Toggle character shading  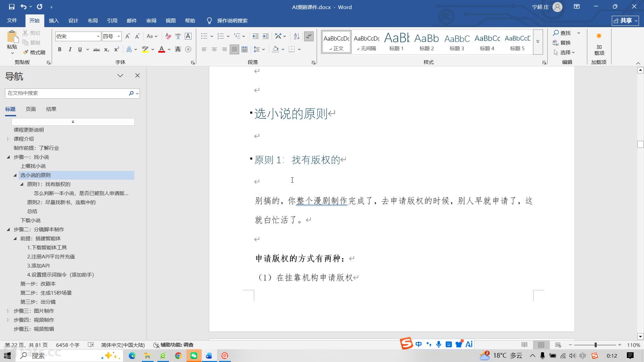click(x=178, y=50)
